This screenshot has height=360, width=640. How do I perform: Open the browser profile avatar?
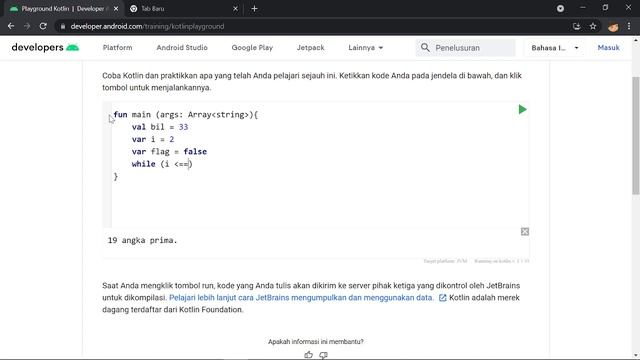[613, 27]
